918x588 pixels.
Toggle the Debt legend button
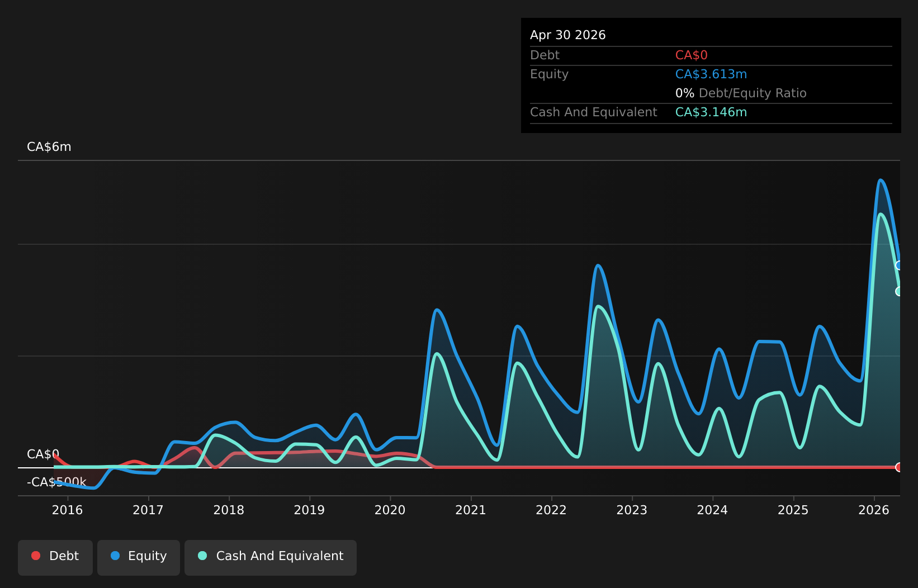(x=55, y=557)
